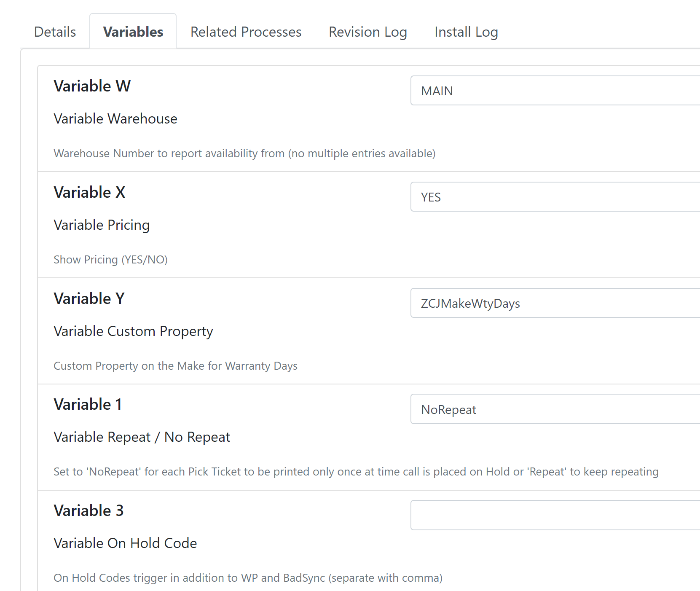The height and width of the screenshot is (591, 700).
Task: Open the Revision Log tab
Action: click(x=368, y=32)
